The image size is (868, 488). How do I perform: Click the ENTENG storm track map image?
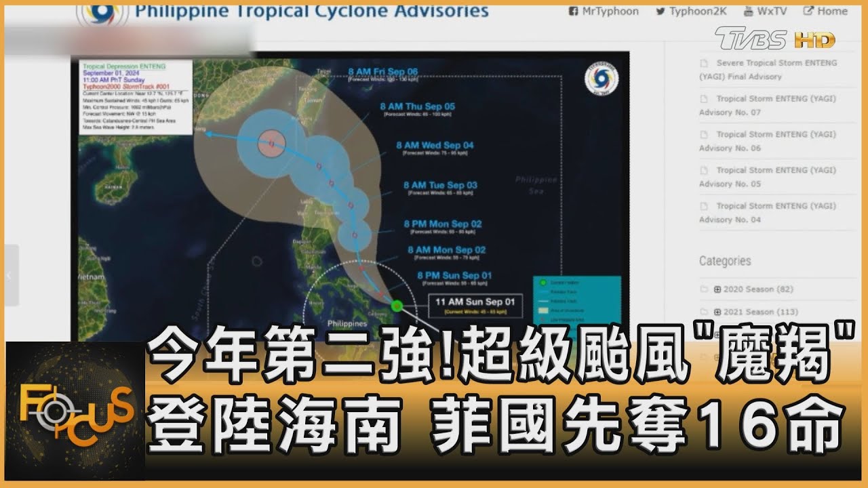350,197
